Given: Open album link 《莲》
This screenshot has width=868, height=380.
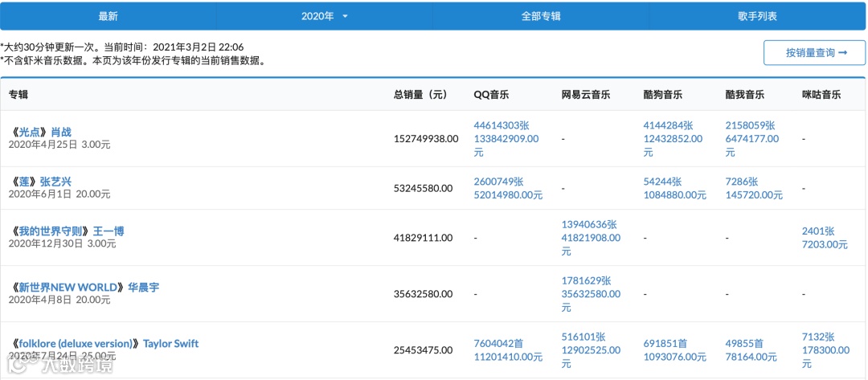Looking at the screenshot, I should 24,182.
